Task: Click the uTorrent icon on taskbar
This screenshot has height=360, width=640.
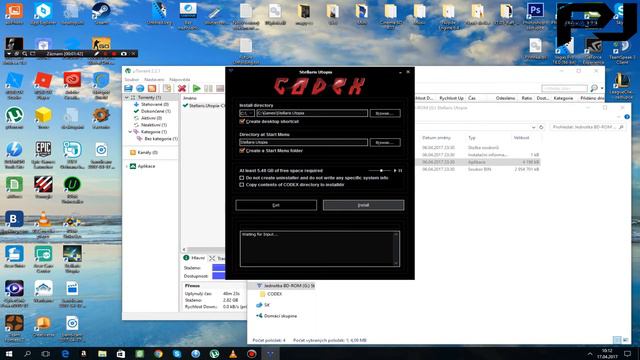Action: (214, 354)
